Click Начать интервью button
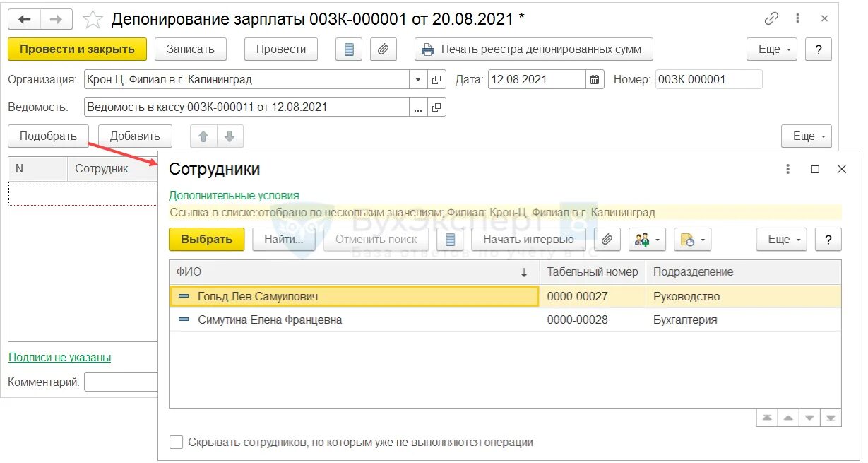868x463 pixels. coord(528,240)
